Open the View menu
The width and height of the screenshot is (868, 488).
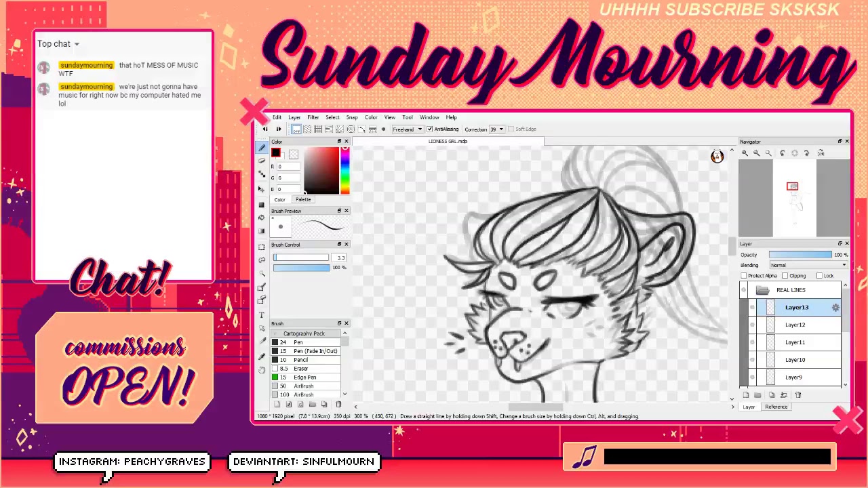tap(390, 117)
